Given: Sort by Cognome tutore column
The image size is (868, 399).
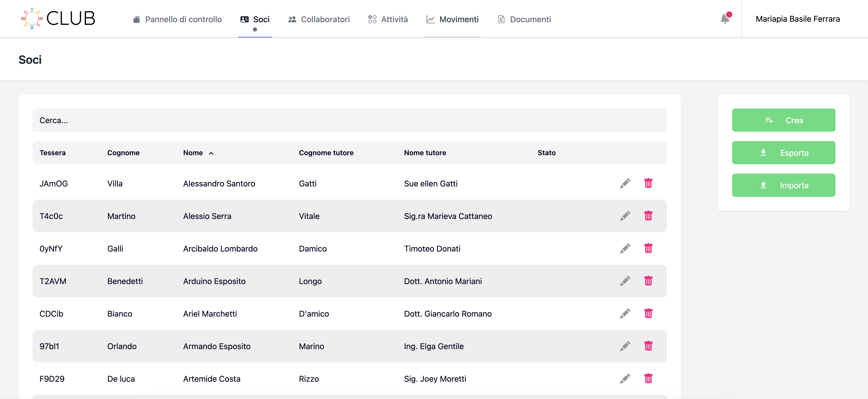Looking at the screenshot, I should click(x=326, y=153).
